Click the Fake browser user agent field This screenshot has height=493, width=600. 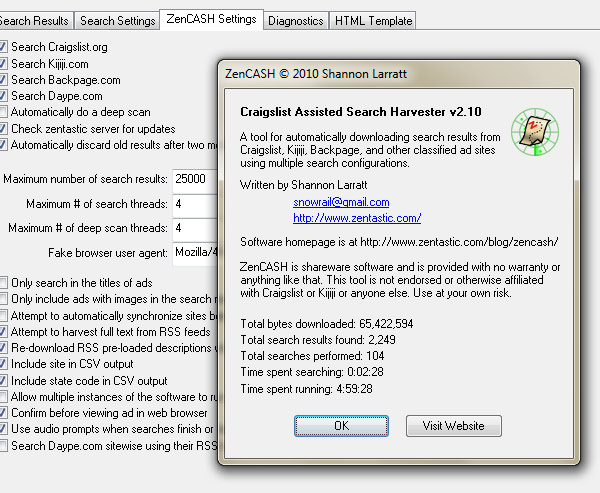click(x=195, y=253)
